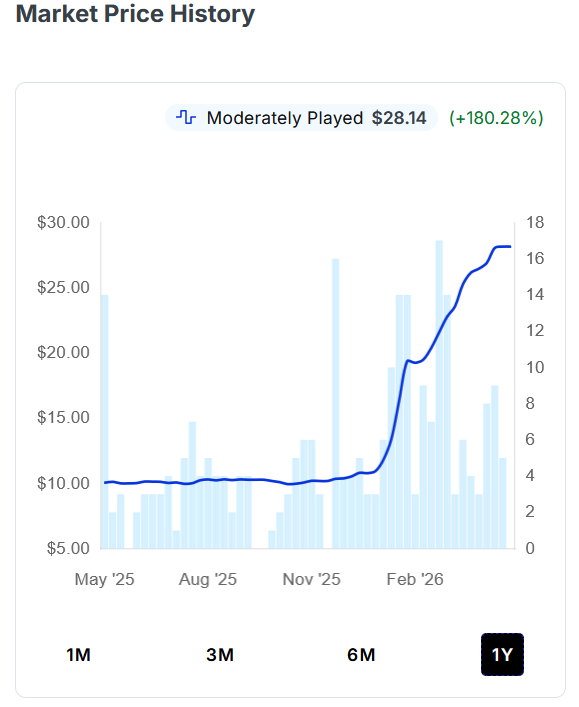Click the Nov '25 x-axis label
Image resolution: width=579 pixels, height=707 pixels.
(x=312, y=579)
